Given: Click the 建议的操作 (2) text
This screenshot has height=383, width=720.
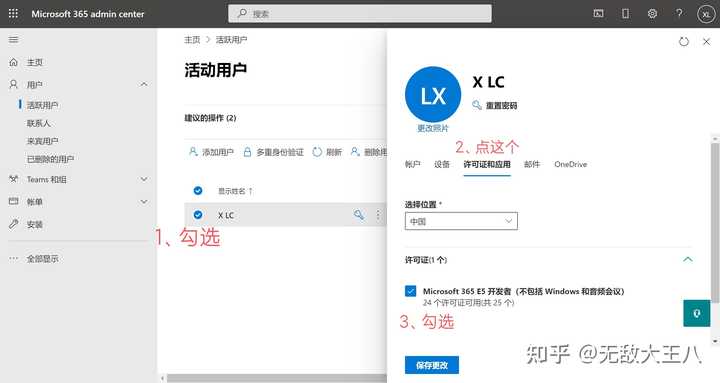Looking at the screenshot, I should click(210, 118).
